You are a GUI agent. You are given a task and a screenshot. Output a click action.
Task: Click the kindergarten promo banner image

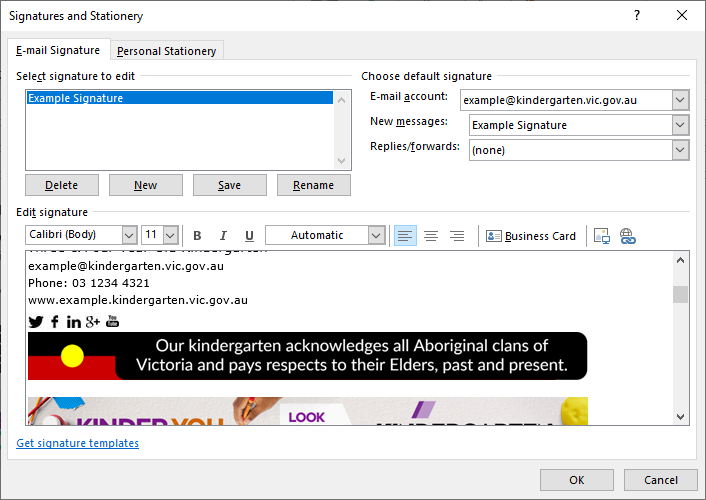[308, 411]
